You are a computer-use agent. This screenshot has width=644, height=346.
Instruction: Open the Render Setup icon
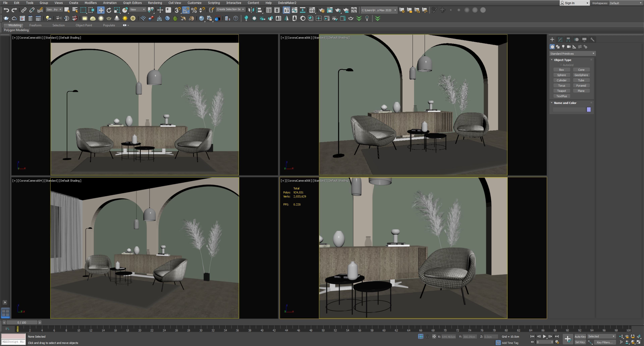tap(321, 10)
